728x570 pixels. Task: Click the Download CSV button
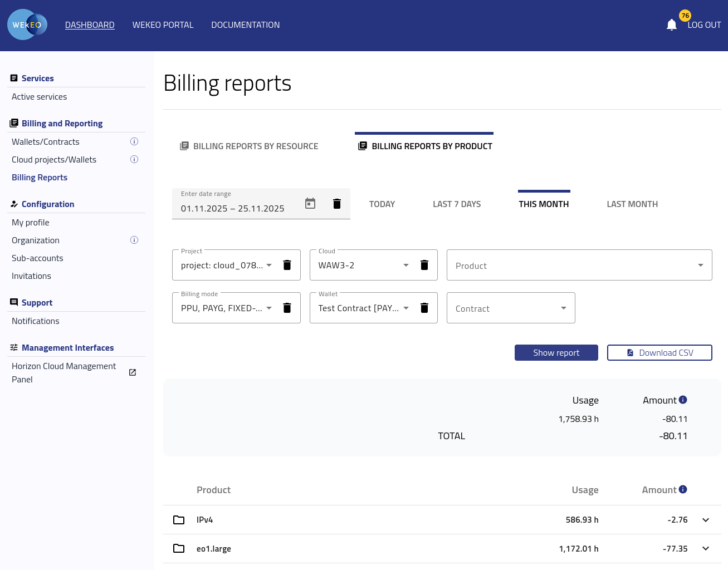pyautogui.click(x=659, y=353)
